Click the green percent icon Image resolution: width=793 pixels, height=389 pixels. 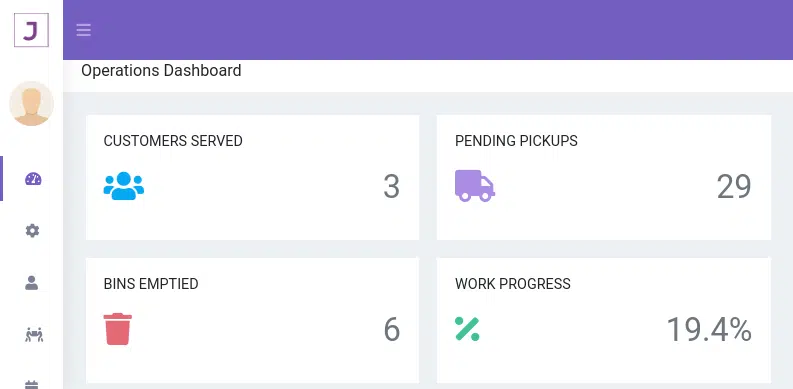pyautogui.click(x=467, y=329)
